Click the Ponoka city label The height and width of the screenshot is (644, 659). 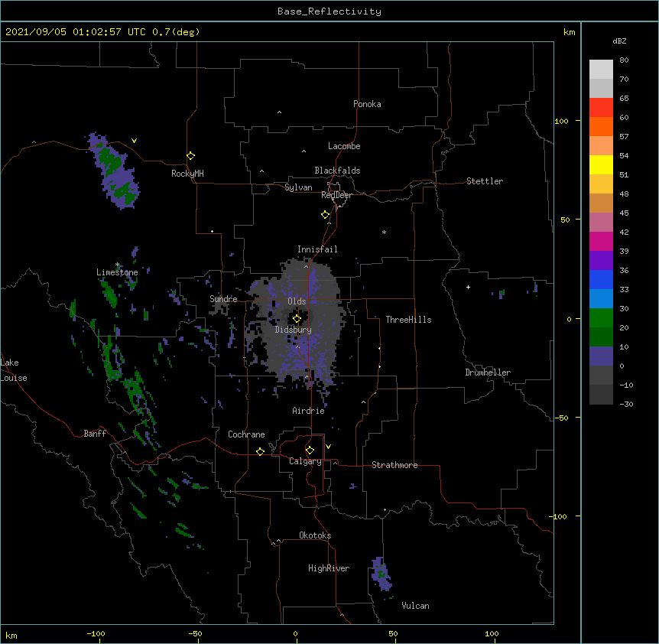[367, 104]
